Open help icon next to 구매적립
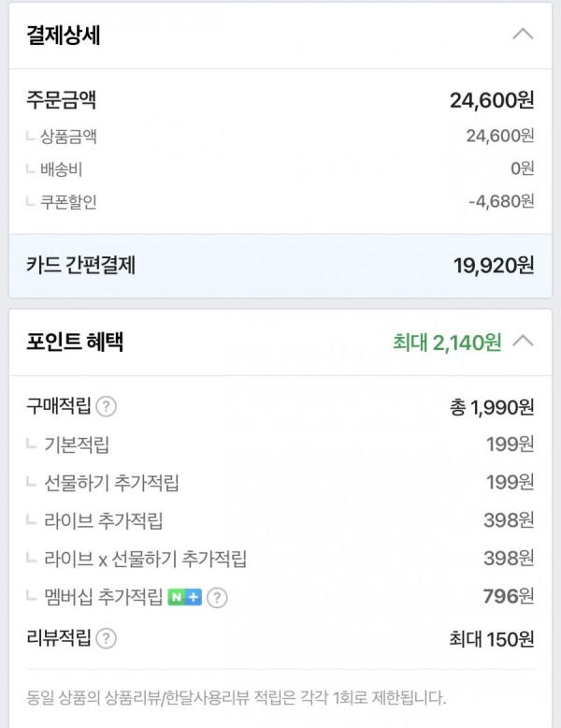 (x=106, y=407)
